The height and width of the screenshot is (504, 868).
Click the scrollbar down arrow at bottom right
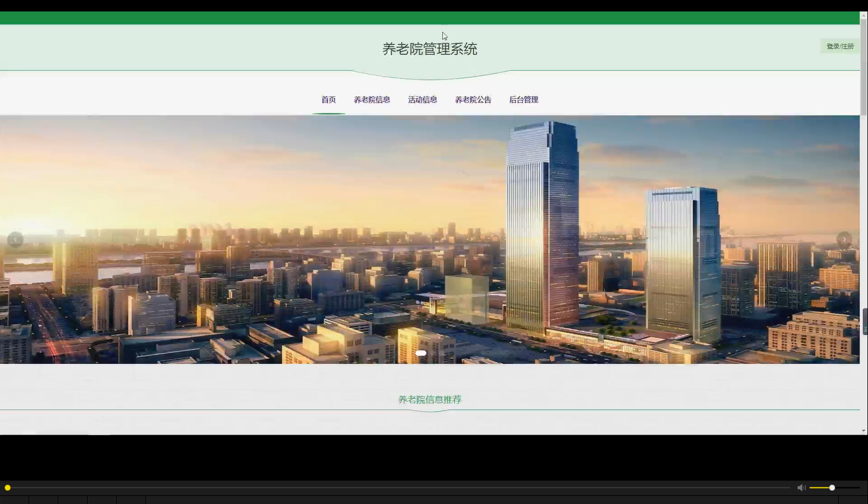(x=863, y=430)
